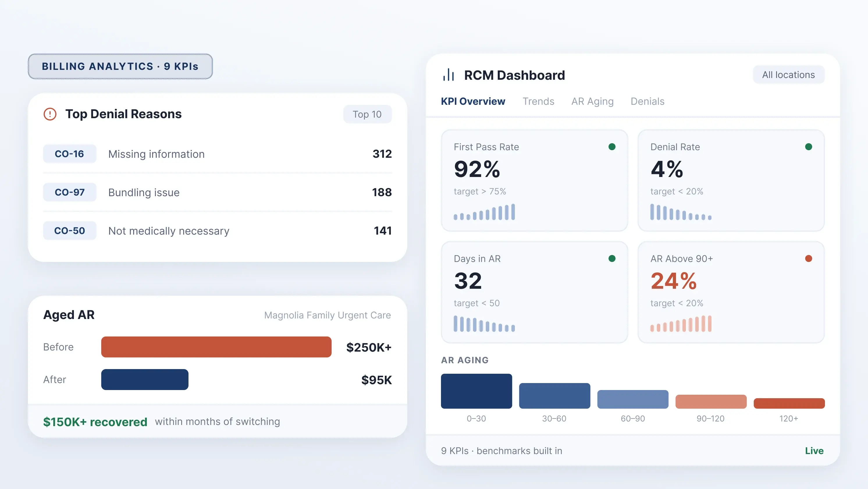Click the Billing Analytics 9 KPIs badge

tap(120, 66)
